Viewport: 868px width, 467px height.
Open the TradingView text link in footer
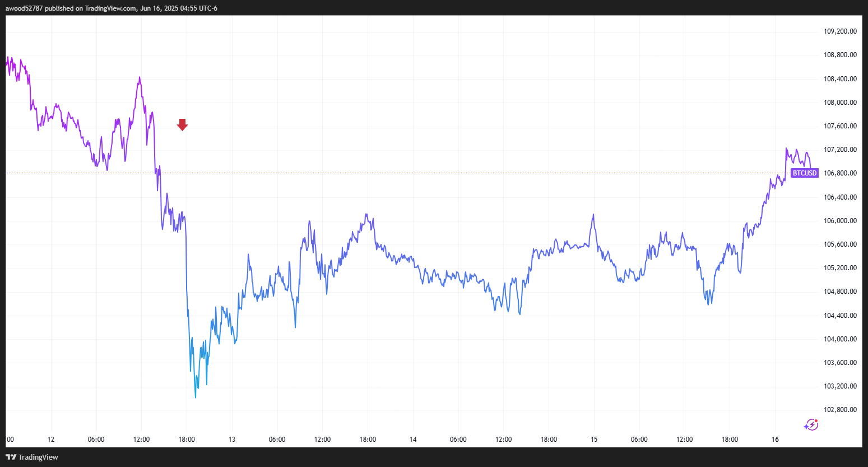[x=38, y=457]
